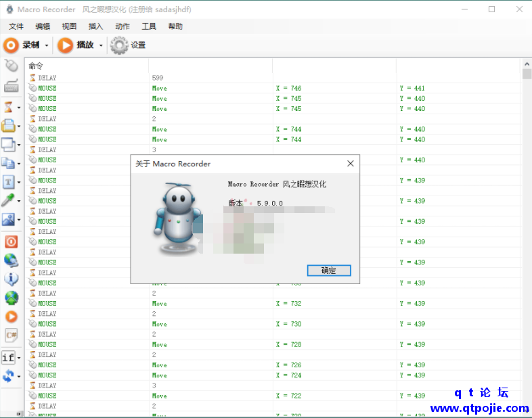The width and height of the screenshot is (532, 418).
Task: Open dropdown arrow next to 播放
Action: [101, 45]
